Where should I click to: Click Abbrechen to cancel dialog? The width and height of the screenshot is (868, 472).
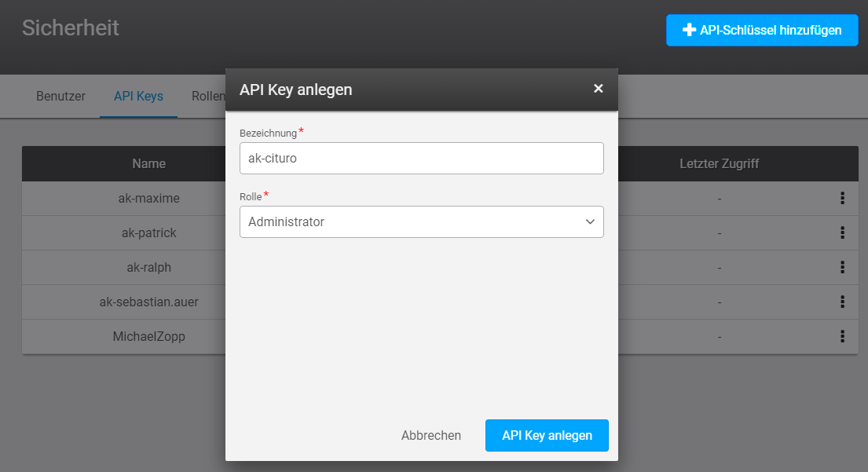click(x=430, y=435)
